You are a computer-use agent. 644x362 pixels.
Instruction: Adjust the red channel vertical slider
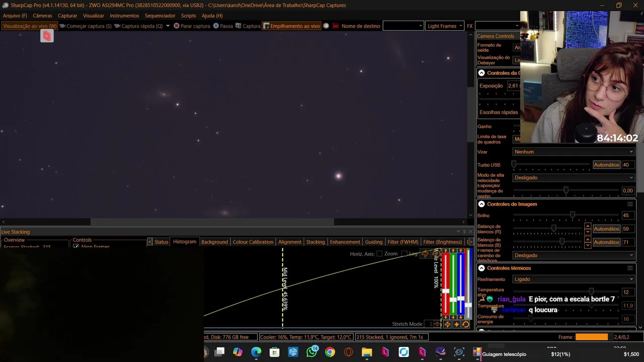(x=446, y=291)
